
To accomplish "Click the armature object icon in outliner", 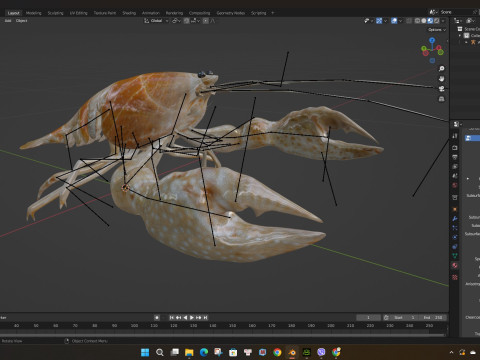I will click(x=473, y=42).
